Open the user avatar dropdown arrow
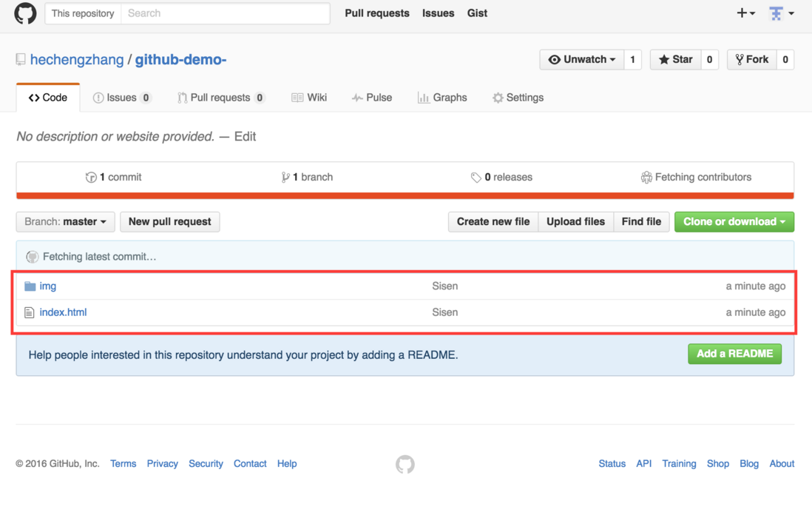This screenshot has height=521, width=812. coord(791,13)
